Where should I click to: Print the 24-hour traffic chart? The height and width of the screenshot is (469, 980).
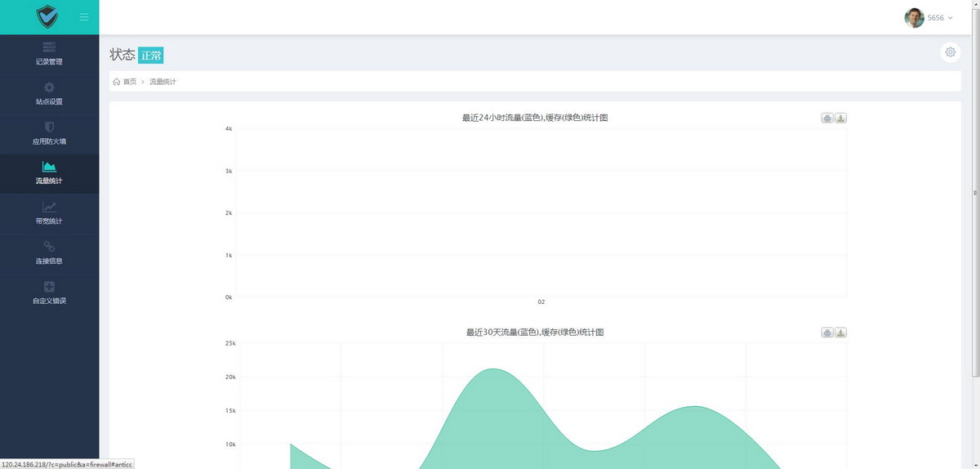(x=827, y=118)
